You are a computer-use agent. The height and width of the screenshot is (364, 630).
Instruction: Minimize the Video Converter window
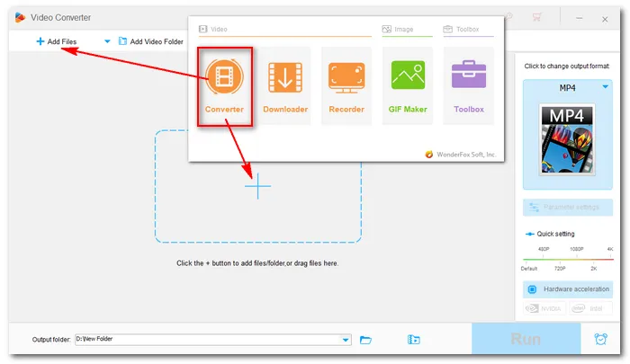point(579,19)
